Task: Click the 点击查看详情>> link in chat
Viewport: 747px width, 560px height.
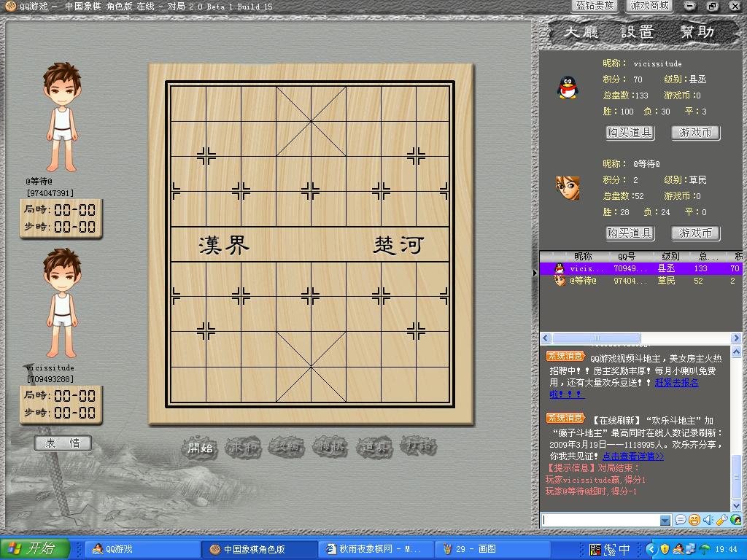Action: [633, 456]
